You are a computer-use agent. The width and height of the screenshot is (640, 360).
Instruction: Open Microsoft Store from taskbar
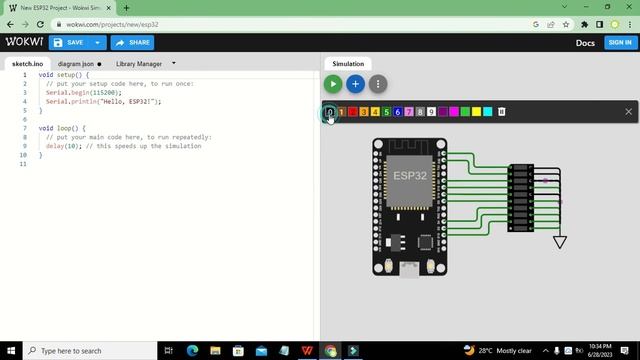(238, 351)
